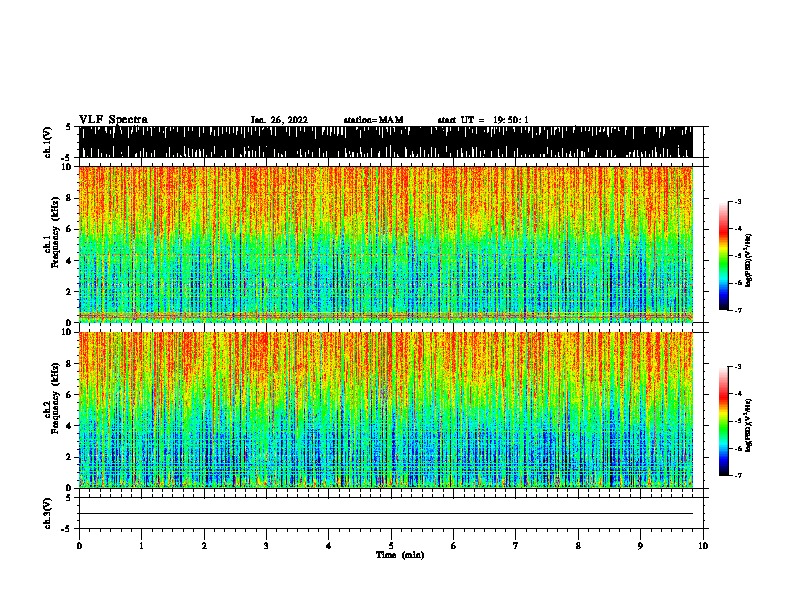Viewport: 792px width, 612px height.
Task: Click time-axis tick label "9"
Action: click(640, 546)
